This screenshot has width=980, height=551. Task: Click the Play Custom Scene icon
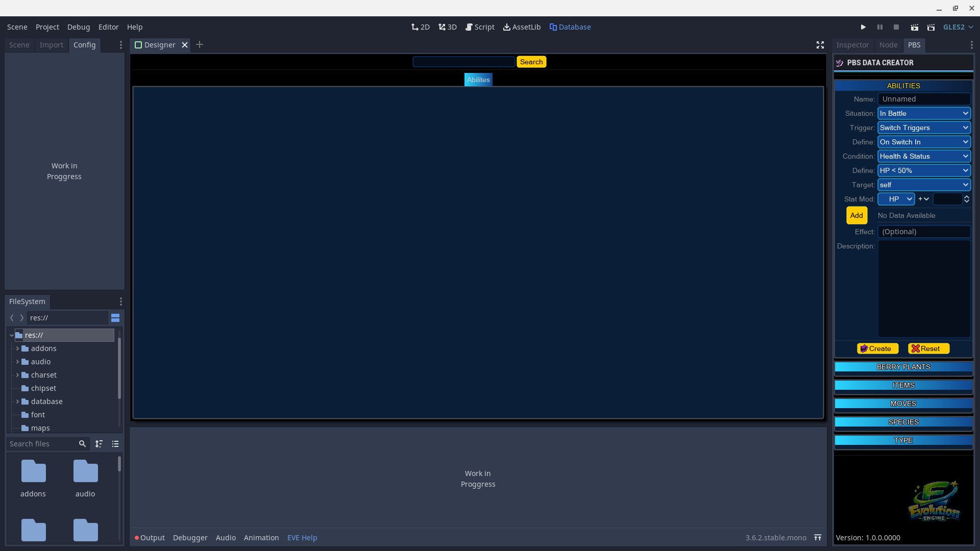point(931,27)
